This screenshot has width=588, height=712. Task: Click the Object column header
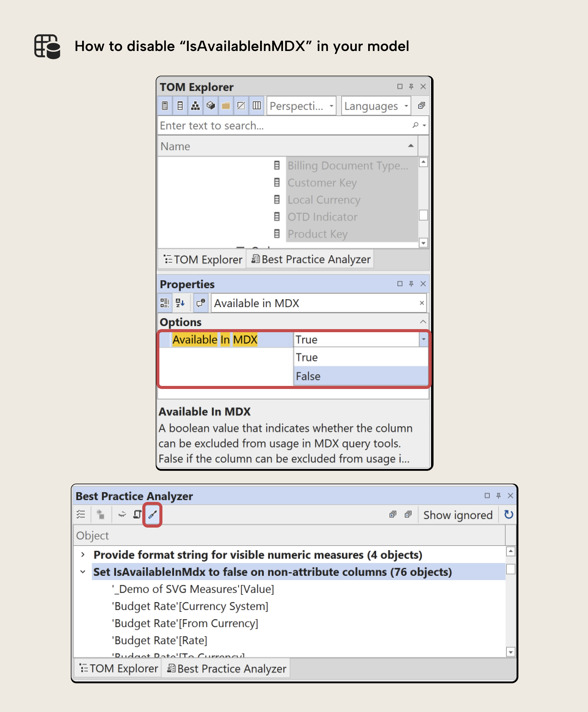[x=289, y=536]
